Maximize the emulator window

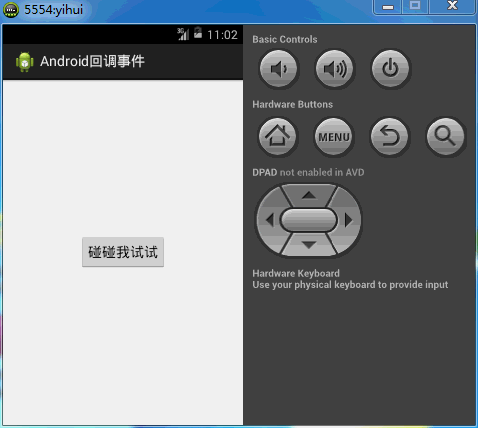(x=415, y=6)
